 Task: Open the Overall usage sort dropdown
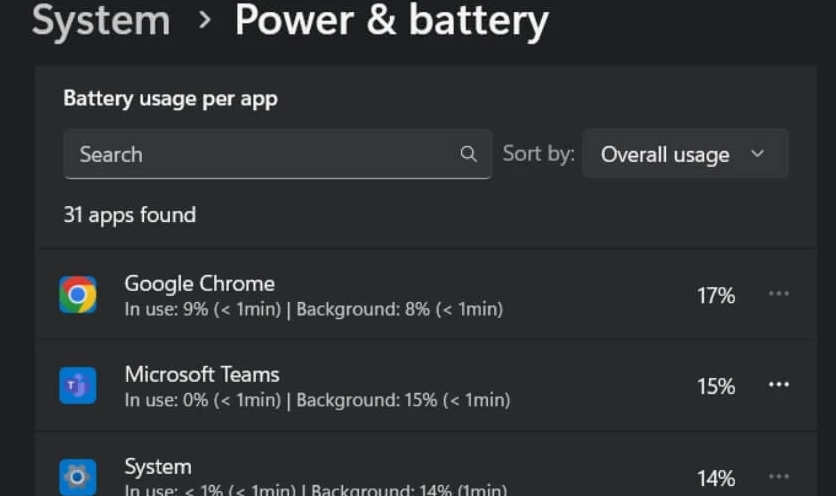click(685, 154)
